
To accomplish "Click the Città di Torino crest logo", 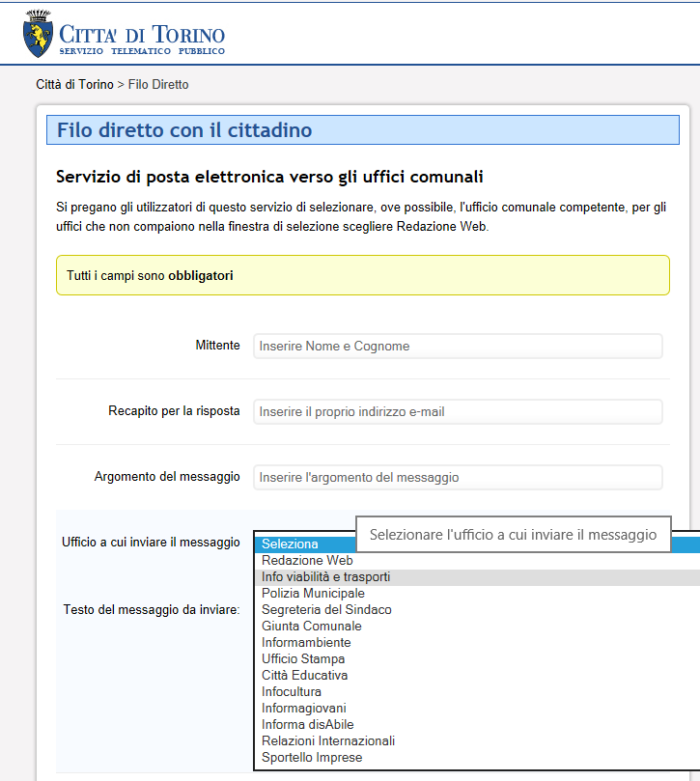I will (37, 34).
